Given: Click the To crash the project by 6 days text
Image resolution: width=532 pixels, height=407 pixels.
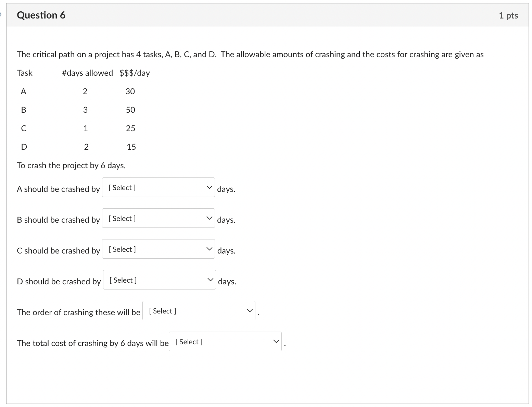Looking at the screenshot, I should 71,165.
